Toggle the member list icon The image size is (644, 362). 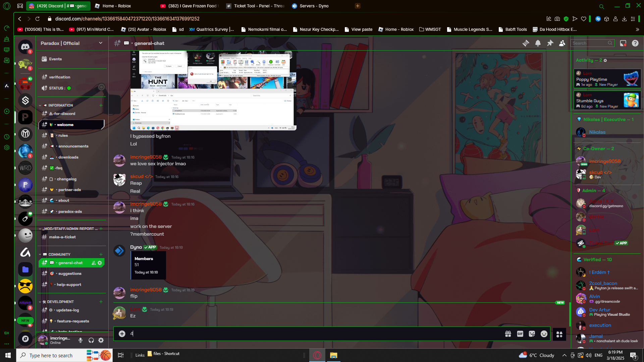[x=562, y=43]
